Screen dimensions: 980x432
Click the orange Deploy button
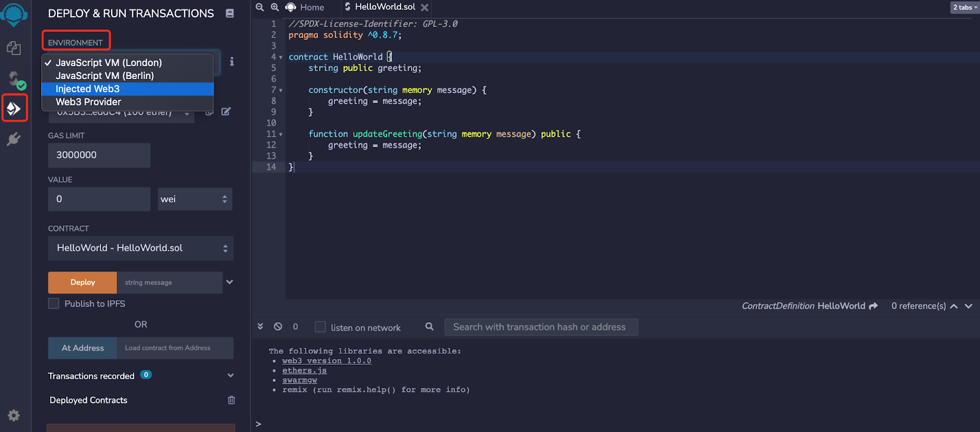point(83,282)
